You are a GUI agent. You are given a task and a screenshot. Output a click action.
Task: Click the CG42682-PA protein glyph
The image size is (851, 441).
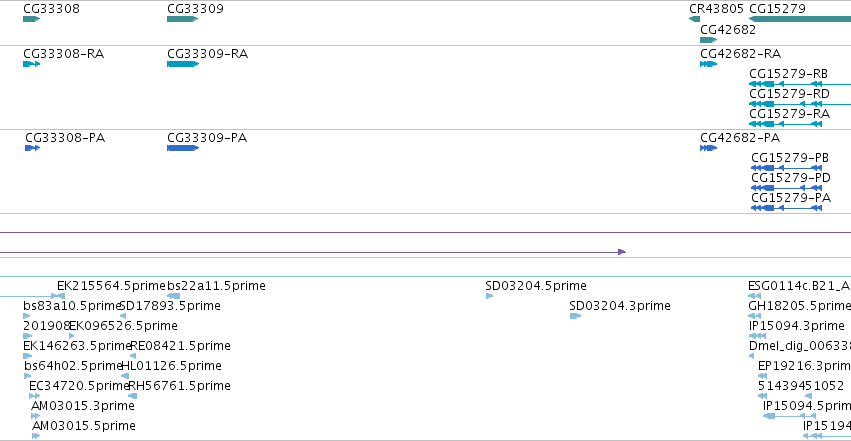pyautogui.click(x=709, y=148)
